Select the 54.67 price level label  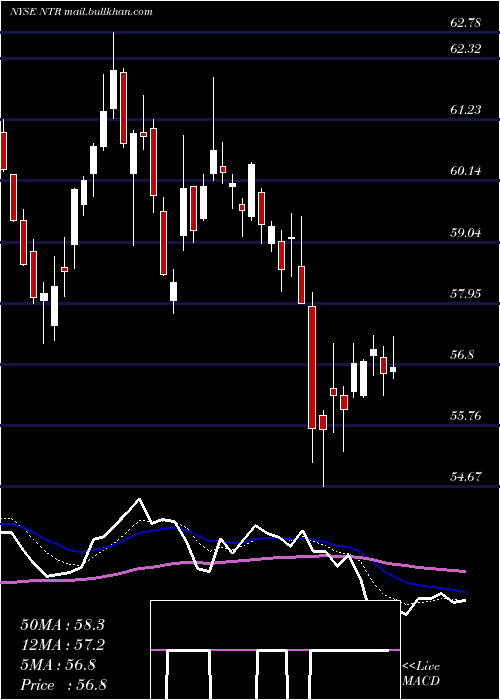coord(466,476)
